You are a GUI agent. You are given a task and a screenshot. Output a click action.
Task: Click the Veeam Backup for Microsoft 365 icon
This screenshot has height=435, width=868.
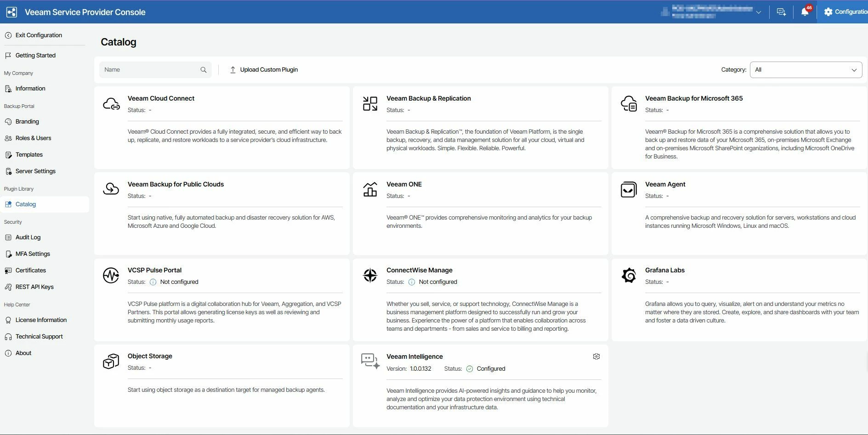tap(629, 104)
